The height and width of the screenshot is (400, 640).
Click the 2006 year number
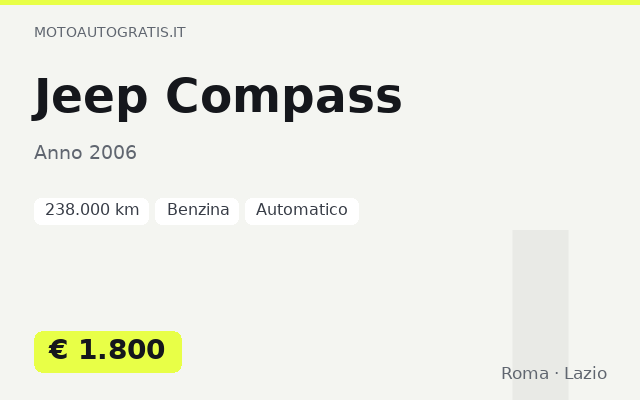click(x=113, y=153)
